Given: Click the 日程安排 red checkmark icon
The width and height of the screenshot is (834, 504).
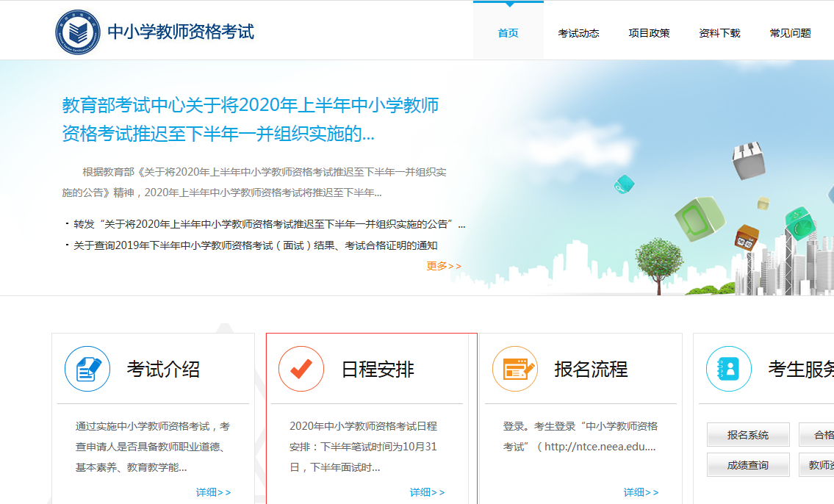Looking at the screenshot, I should coord(301,369).
